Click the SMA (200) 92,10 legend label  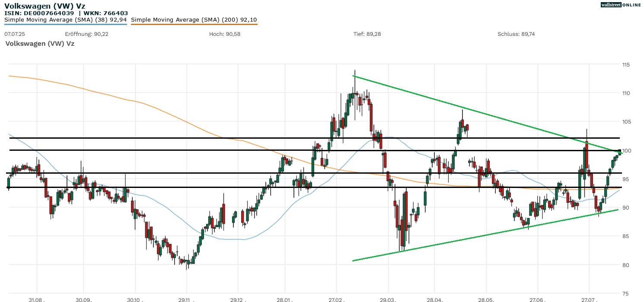tap(194, 19)
